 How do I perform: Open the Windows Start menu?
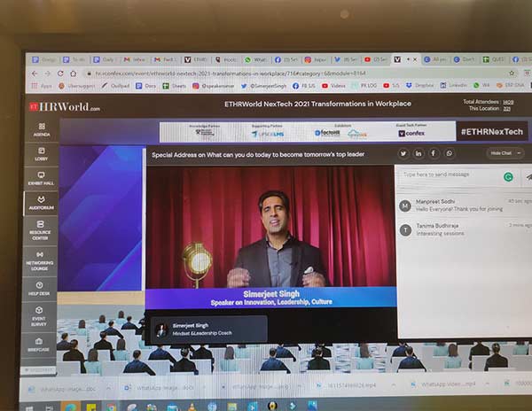pos(29,407)
